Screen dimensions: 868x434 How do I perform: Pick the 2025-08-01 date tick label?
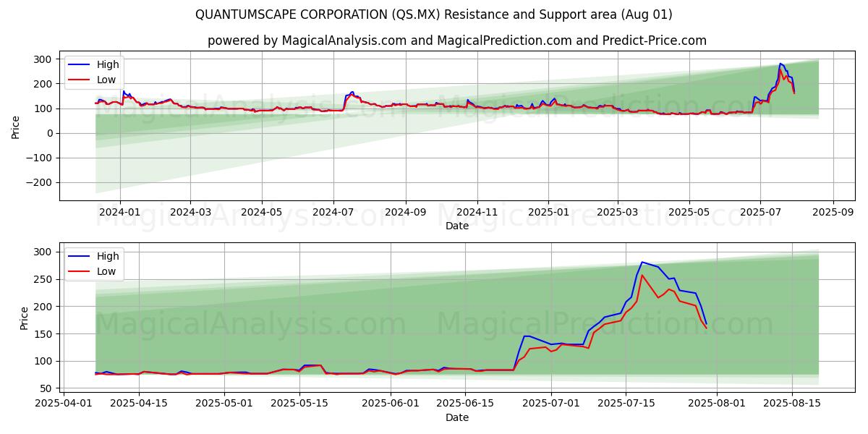[717, 404]
